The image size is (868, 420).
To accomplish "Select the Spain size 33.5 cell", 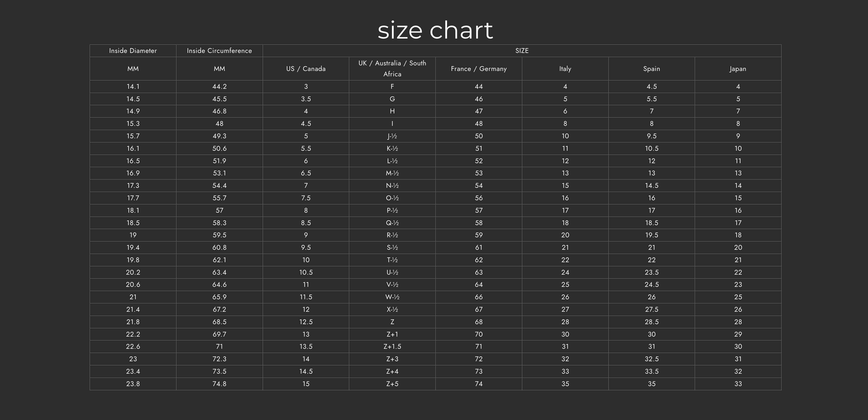I will click(x=651, y=371).
